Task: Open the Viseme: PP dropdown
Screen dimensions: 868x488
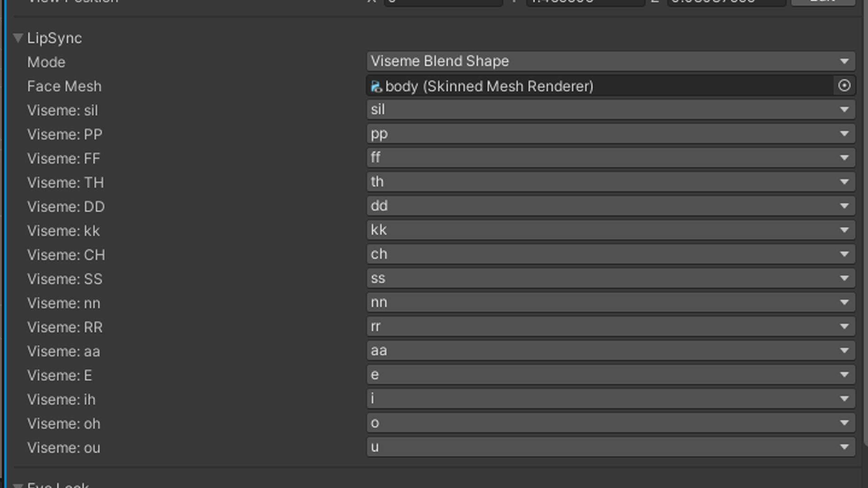Action: click(610, 134)
